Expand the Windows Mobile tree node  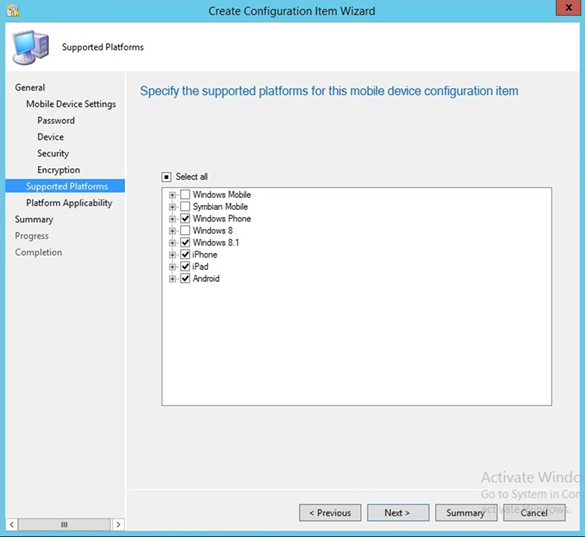[172, 195]
